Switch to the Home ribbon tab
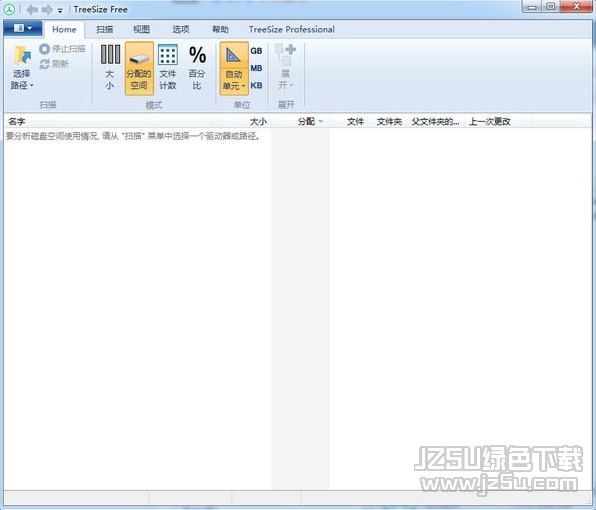This screenshot has width=596, height=510. (64, 29)
